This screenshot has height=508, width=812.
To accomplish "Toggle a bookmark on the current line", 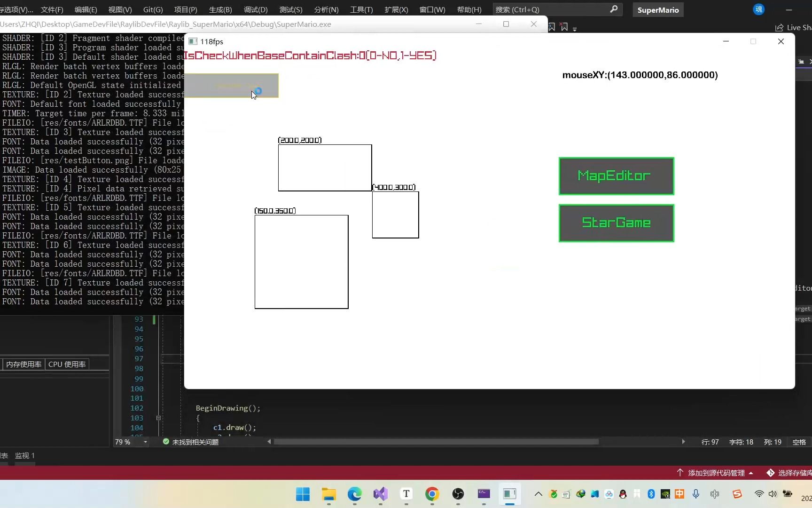I will pos(551,27).
